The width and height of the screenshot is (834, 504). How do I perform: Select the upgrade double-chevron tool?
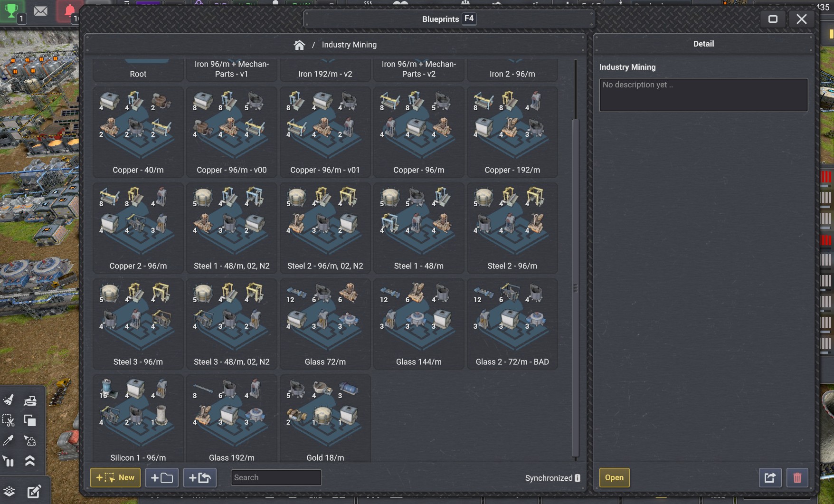pos(30,461)
